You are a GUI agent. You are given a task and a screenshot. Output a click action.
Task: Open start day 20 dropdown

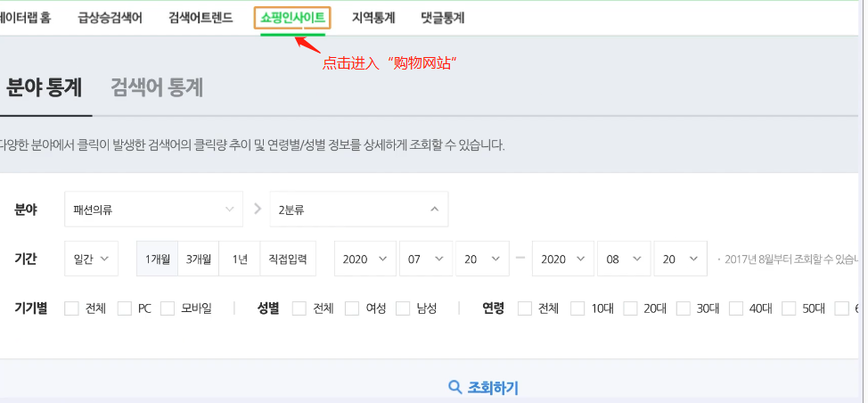pyautogui.click(x=482, y=259)
